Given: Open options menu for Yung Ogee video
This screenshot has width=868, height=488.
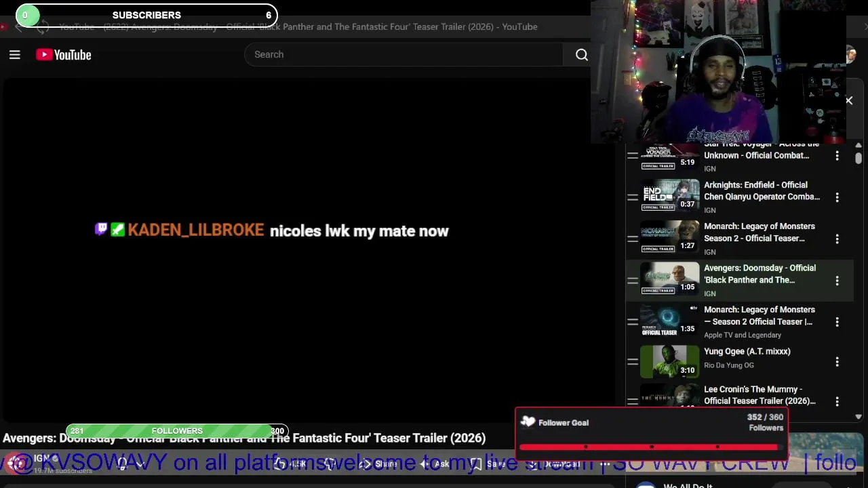Looking at the screenshot, I should coord(837,362).
